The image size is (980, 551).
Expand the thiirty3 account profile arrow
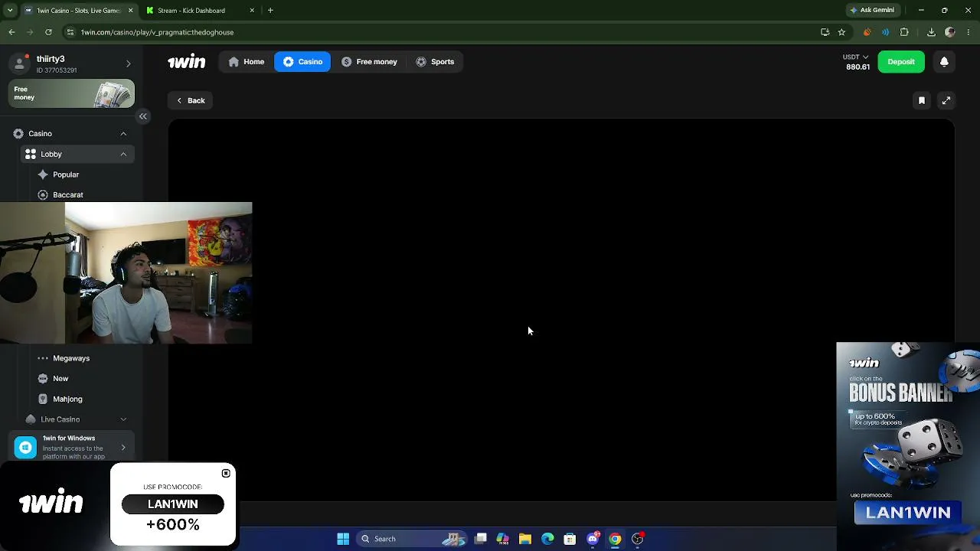(x=128, y=64)
